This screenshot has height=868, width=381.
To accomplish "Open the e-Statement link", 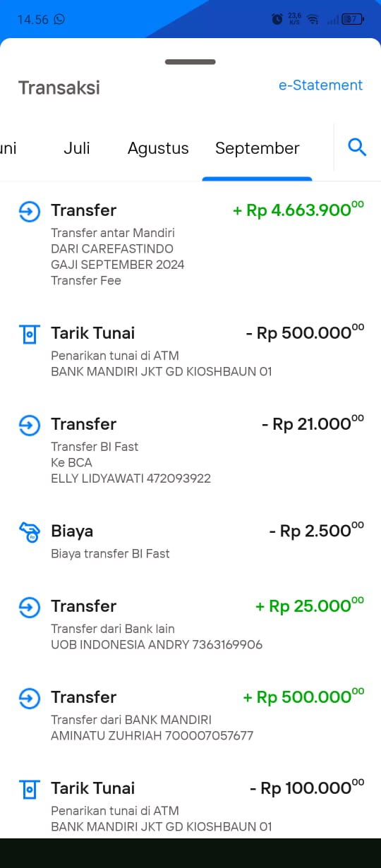I will (x=320, y=85).
